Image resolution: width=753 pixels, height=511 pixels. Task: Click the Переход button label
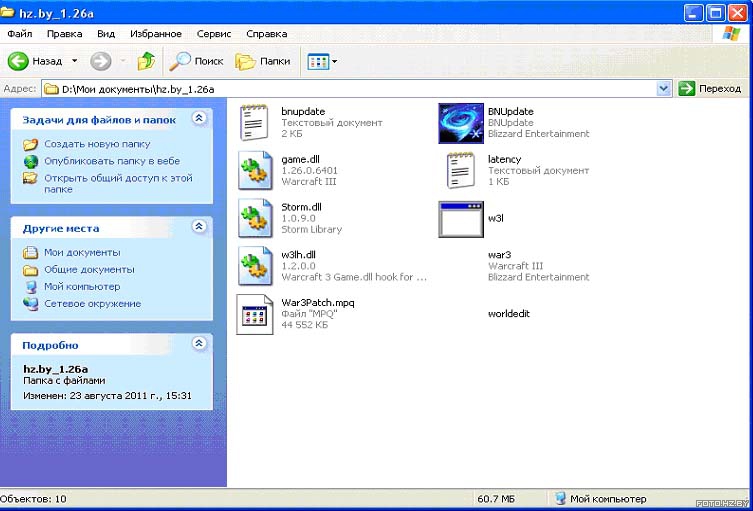coord(720,89)
